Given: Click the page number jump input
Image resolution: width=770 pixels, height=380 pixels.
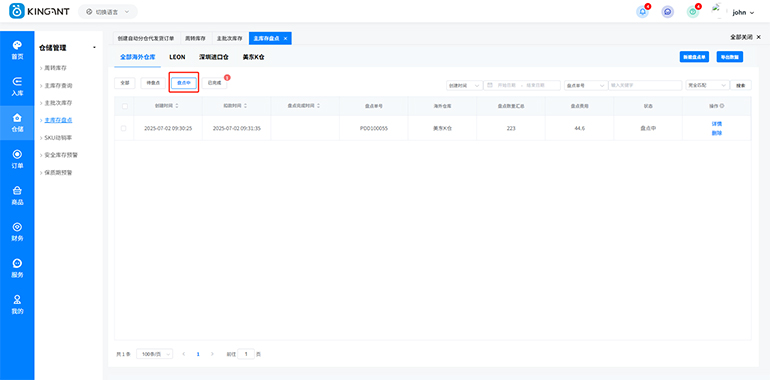Looking at the screenshot, I should (246, 353).
